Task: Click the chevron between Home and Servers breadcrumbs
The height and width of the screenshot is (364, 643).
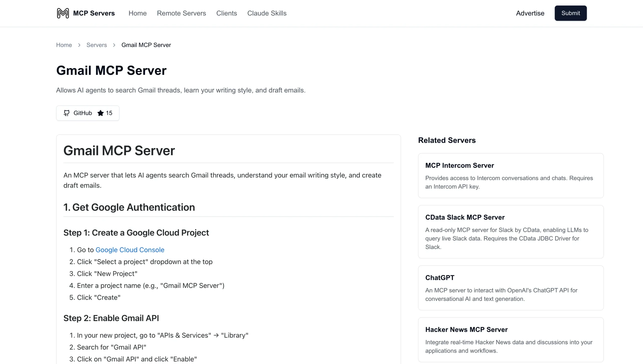Action: (79, 45)
